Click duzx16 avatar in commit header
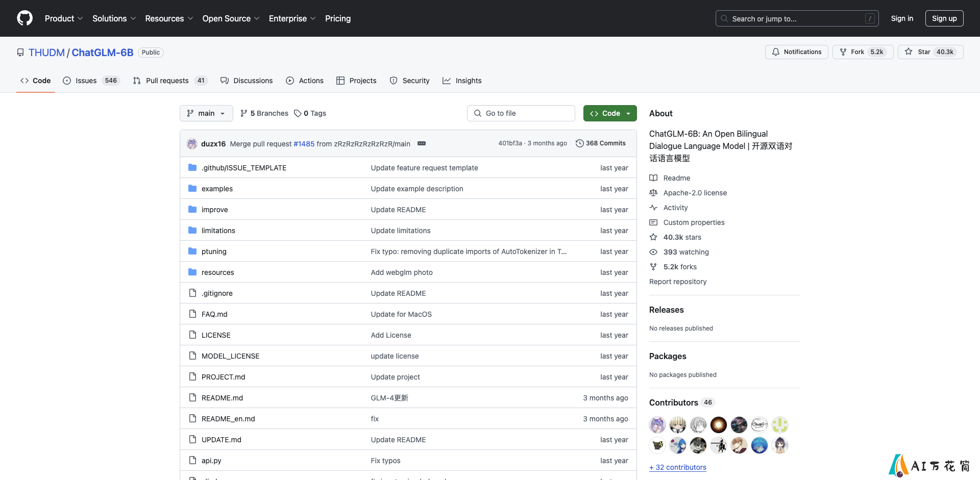This screenshot has width=980, height=480. tap(192, 144)
